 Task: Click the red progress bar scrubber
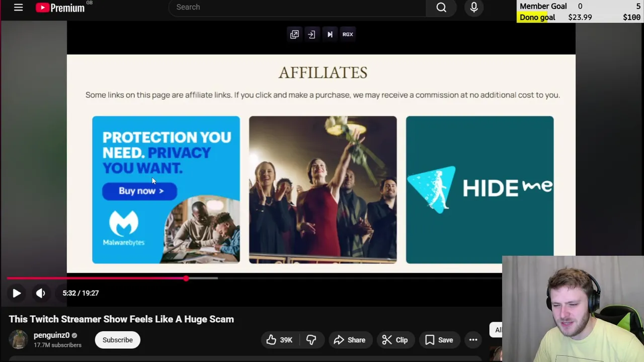(x=186, y=278)
